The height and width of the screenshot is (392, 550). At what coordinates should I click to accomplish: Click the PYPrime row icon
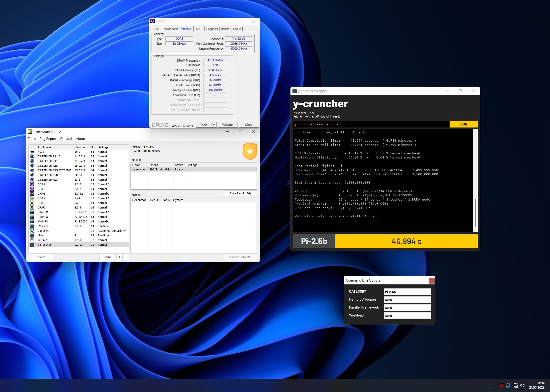(32, 226)
